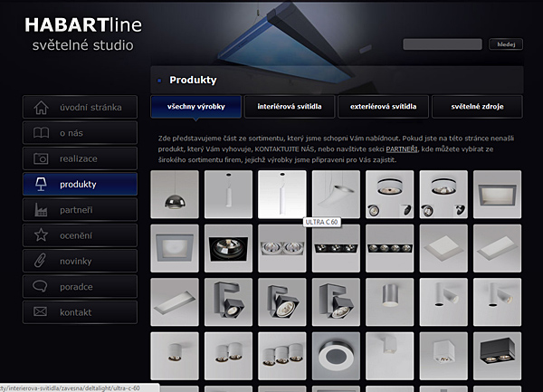543x392 pixels.
Task: Open the realizace section
Action: [x=80, y=158]
